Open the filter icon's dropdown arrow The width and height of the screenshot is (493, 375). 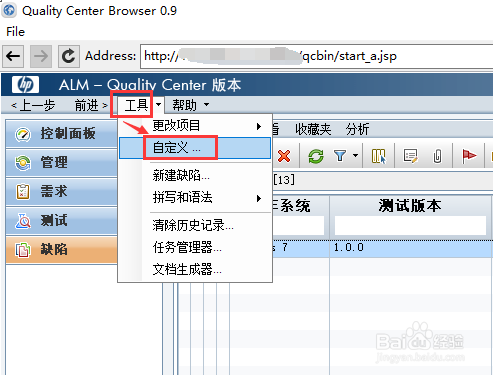coord(356,156)
